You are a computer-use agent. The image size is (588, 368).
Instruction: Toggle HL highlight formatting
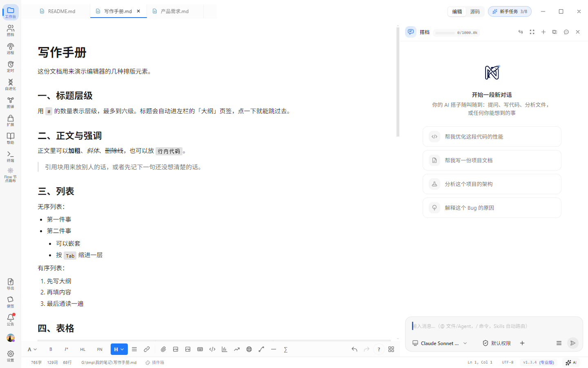(x=83, y=349)
